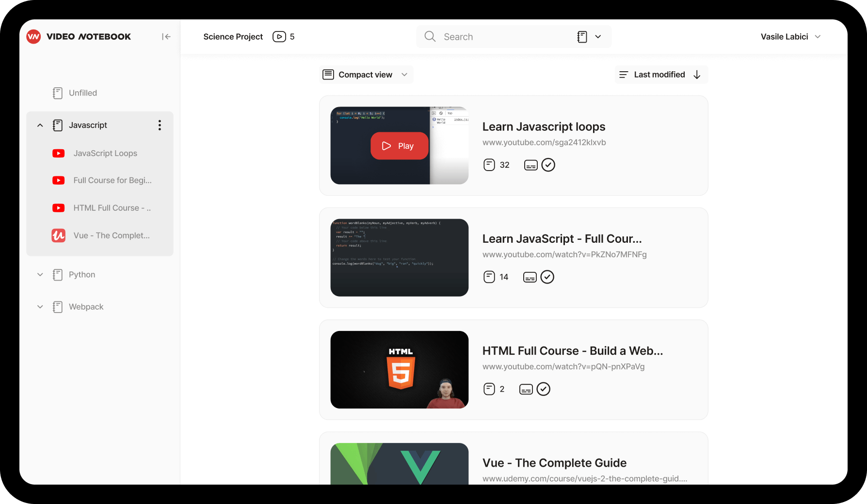This screenshot has width=867, height=504.
Task: Click the Video Notebook logo icon
Action: pyautogui.click(x=33, y=36)
